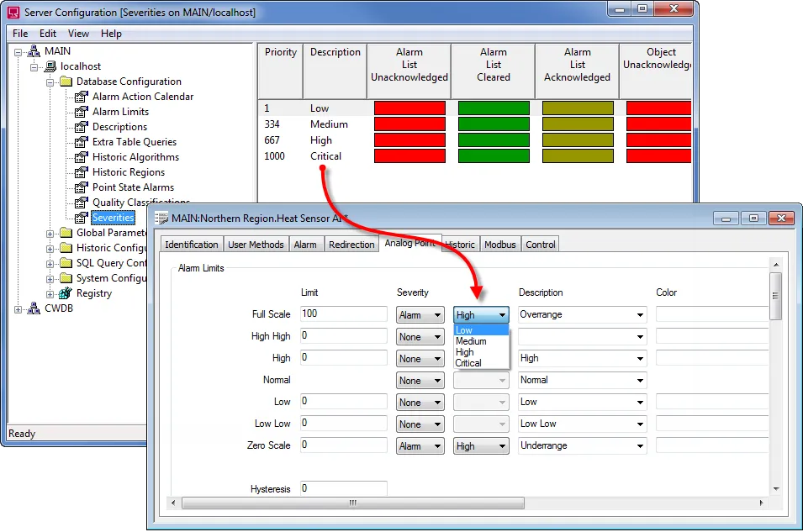Switch to the Control tab
Screen dimensions: 803x532
[540, 244]
